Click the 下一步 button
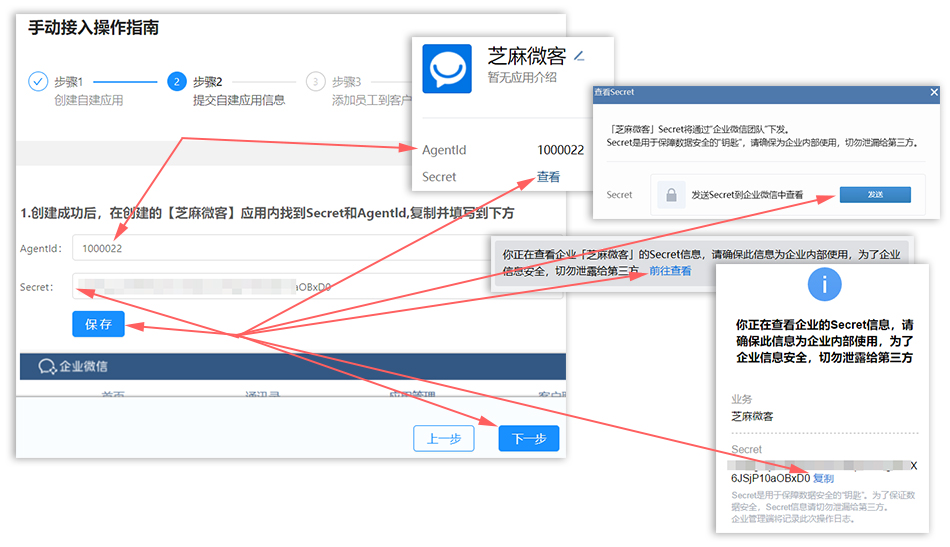The image size is (950, 547). click(529, 439)
